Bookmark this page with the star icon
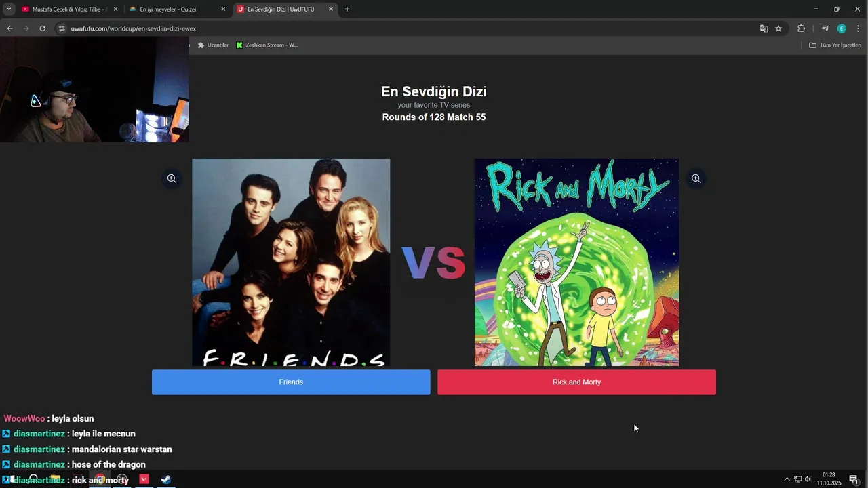The image size is (868, 488). pos(778,28)
